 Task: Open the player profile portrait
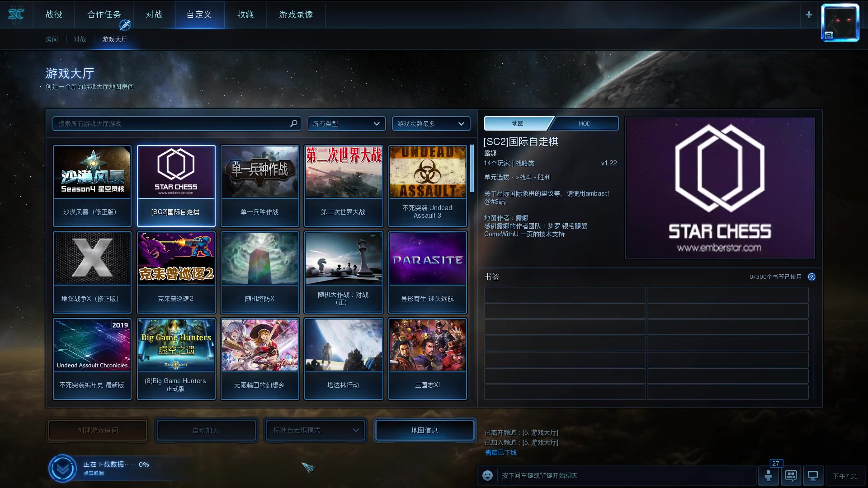click(x=840, y=23)
